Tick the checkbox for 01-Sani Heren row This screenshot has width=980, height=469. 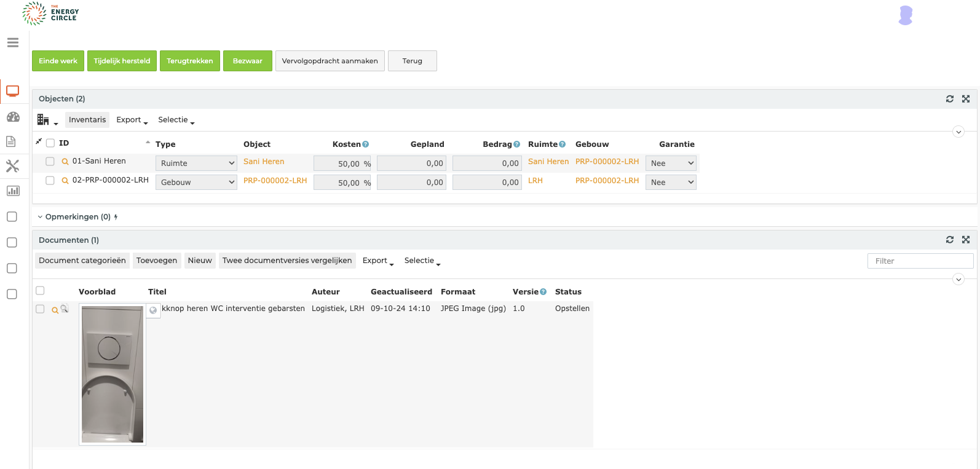[x=50, y=162]
